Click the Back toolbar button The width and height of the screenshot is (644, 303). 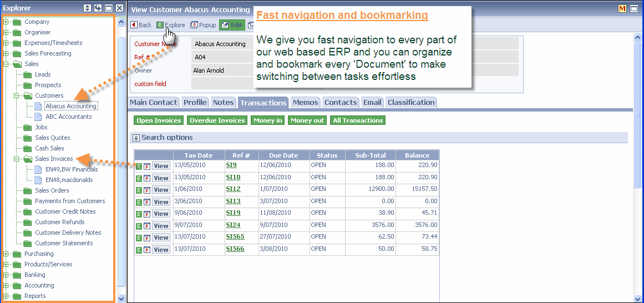click(141, 25)
